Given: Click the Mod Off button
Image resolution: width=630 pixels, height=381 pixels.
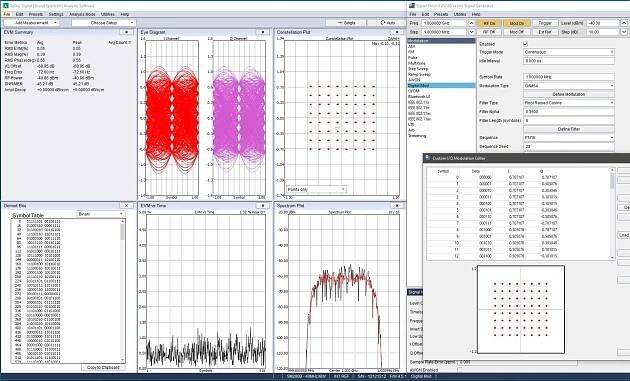Looking at the screenshot, I should pyautogui.click(x=517, y=32).
